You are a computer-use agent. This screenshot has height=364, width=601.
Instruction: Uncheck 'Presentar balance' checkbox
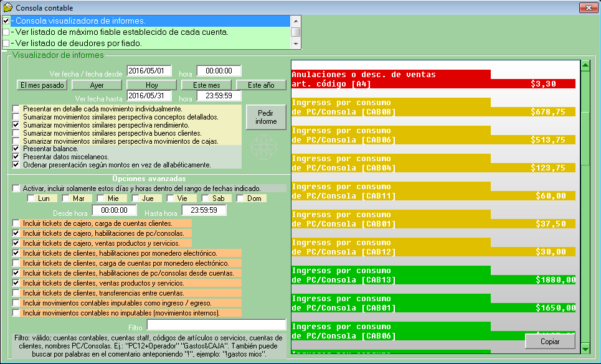click(16, 149)
